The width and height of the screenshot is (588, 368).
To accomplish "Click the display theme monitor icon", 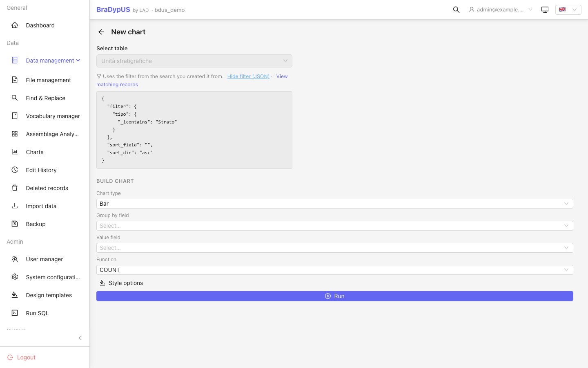I will click(x=545, y=10).
